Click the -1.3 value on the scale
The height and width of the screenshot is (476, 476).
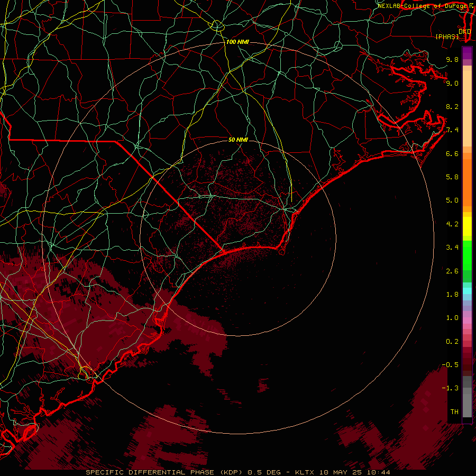coord(450,388)
